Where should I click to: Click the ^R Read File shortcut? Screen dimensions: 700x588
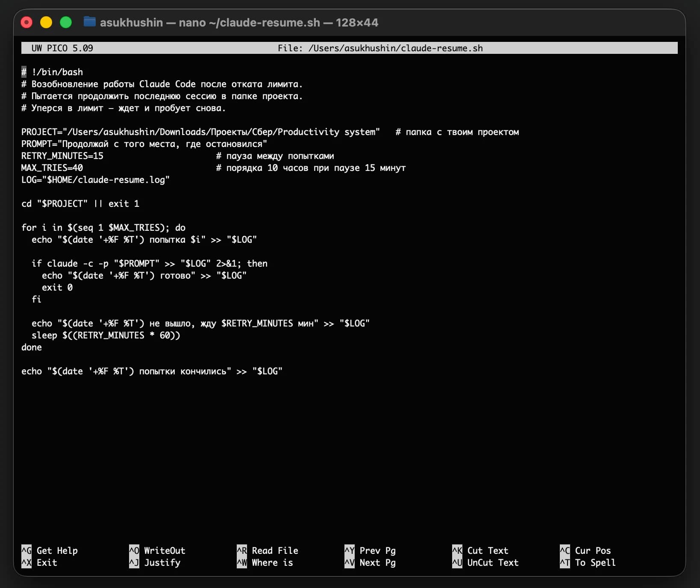268,550
